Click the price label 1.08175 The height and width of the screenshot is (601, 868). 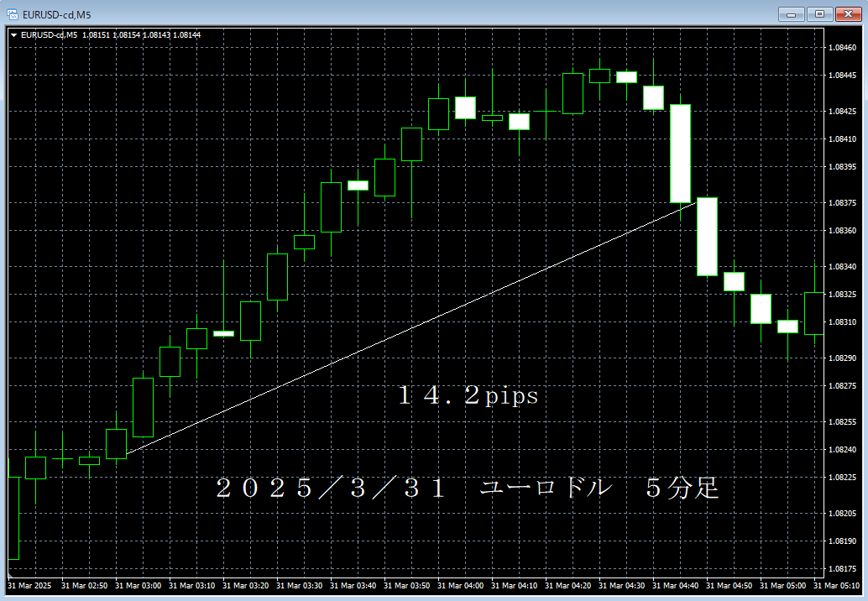(x=842, y=568)
